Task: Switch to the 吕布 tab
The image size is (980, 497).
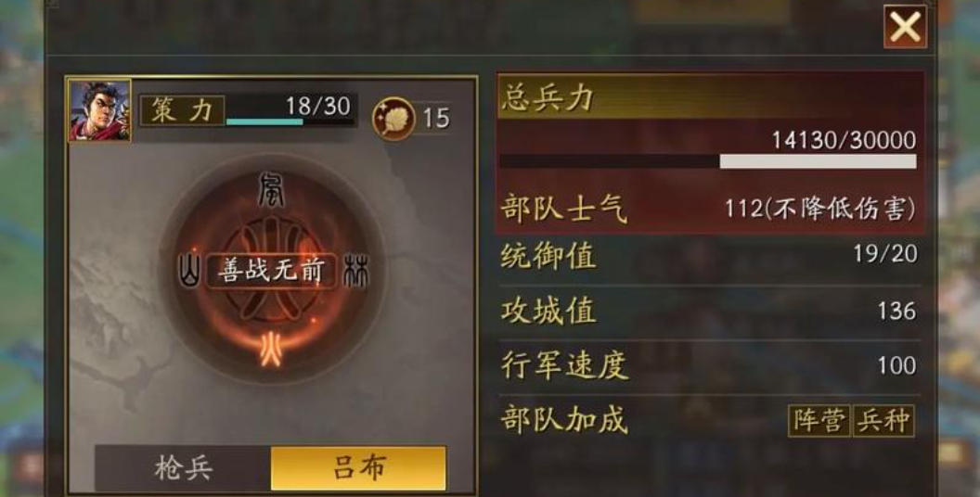Action: 358,468
